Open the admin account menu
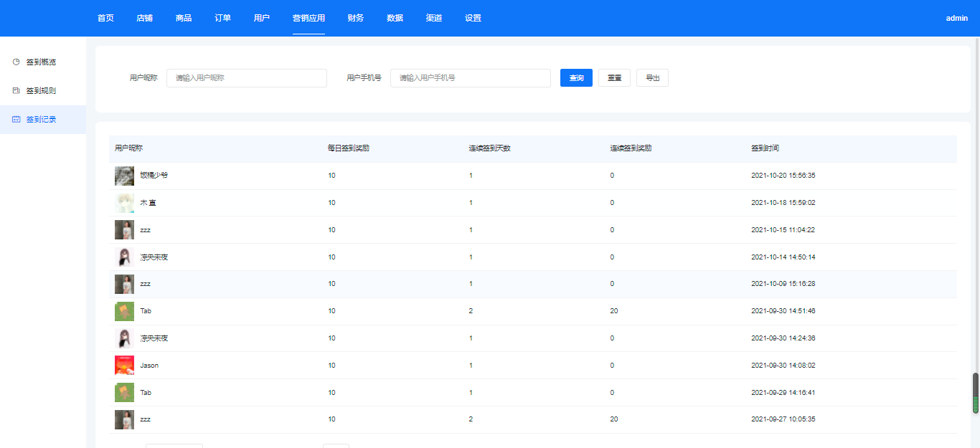The image size is (980, 448). (x=956, y=19)
